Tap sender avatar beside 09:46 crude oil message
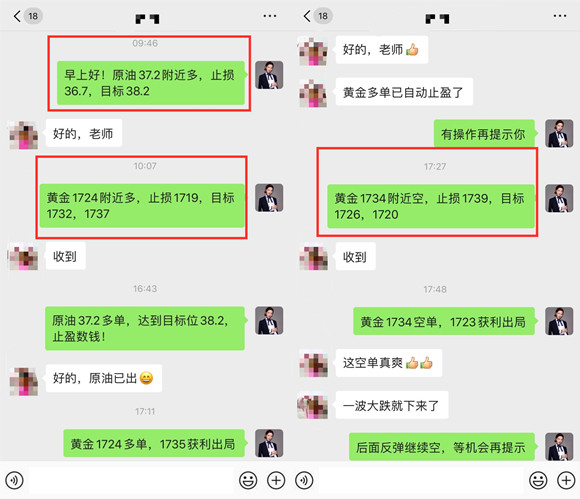 tap(269, 75)
